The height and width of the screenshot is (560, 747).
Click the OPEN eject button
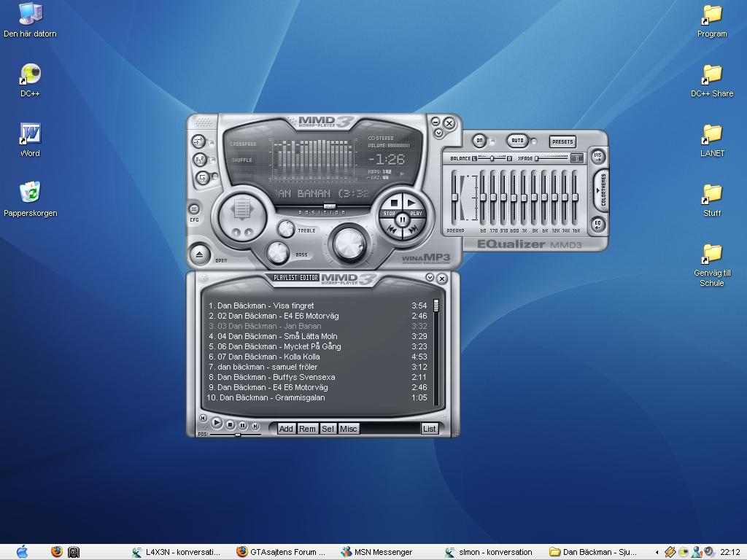pos(200,254)
